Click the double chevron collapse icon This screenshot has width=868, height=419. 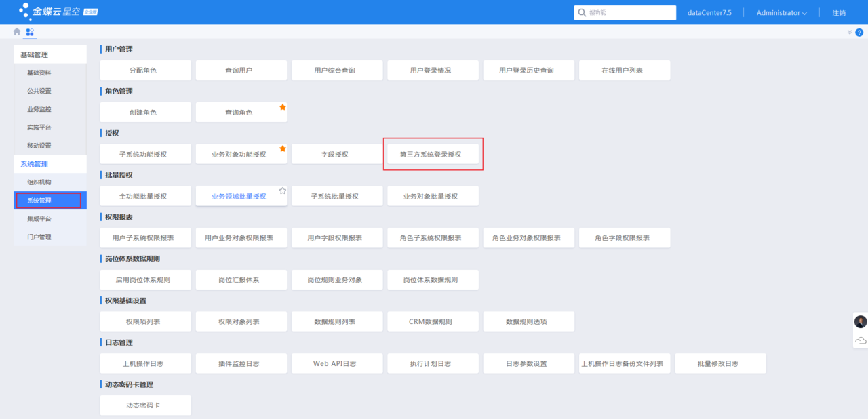coord(850,33)
